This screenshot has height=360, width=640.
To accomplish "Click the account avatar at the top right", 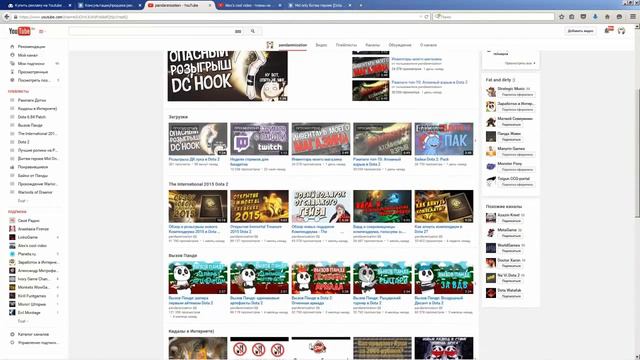I will coord(622,31).
